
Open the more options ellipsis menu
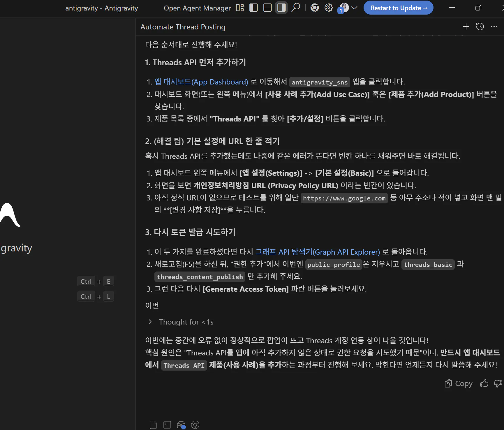tap(494, 27)
